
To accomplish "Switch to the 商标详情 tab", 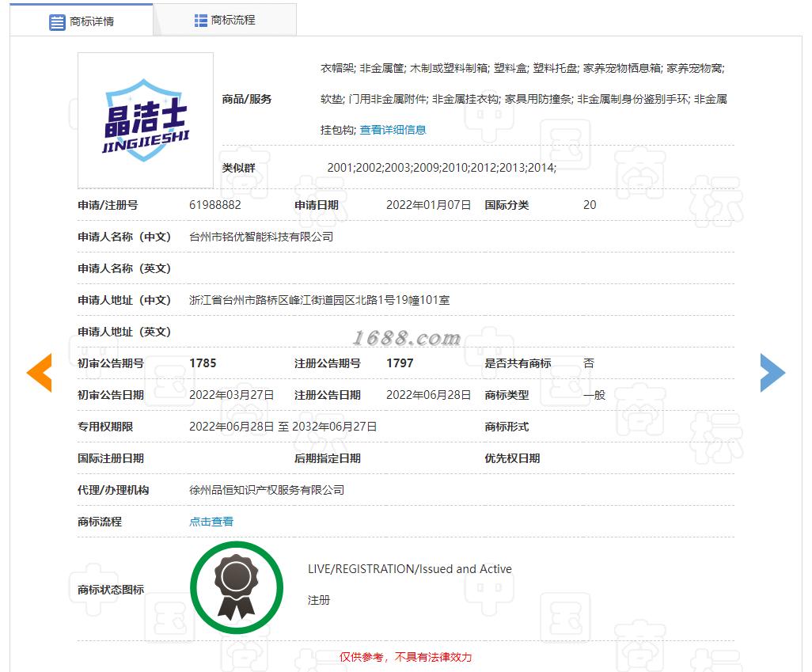I will point(82,21).
